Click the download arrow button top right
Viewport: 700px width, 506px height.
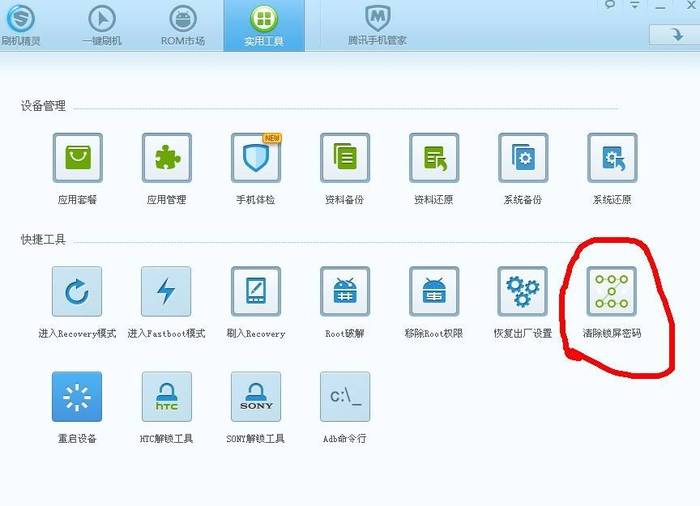point(674,34)
